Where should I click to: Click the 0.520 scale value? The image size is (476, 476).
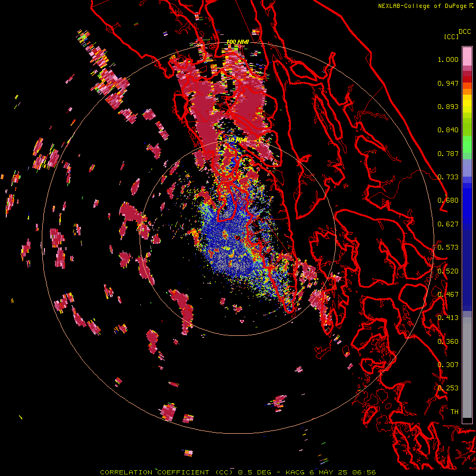[448, 271]
